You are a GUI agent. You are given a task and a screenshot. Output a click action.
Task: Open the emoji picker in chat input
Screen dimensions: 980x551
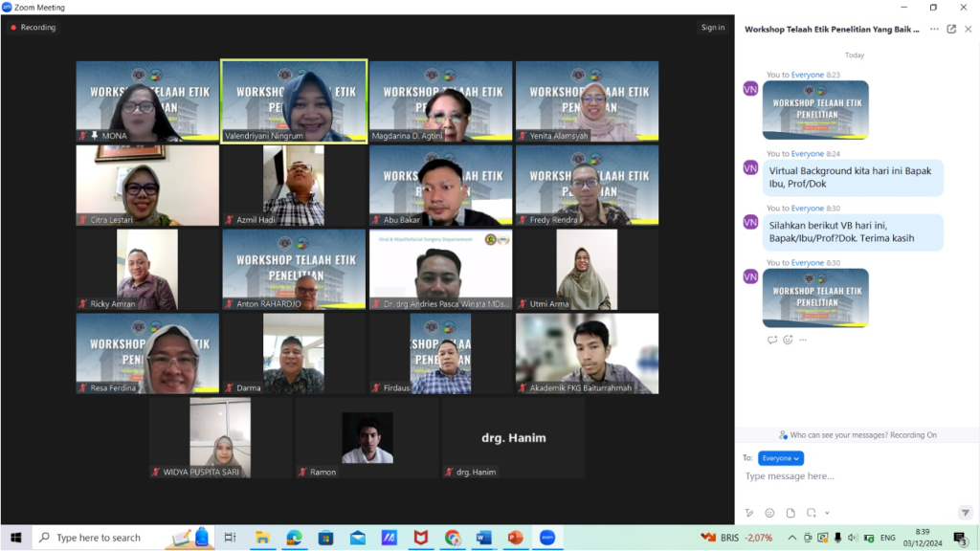(x=769, y=513)
